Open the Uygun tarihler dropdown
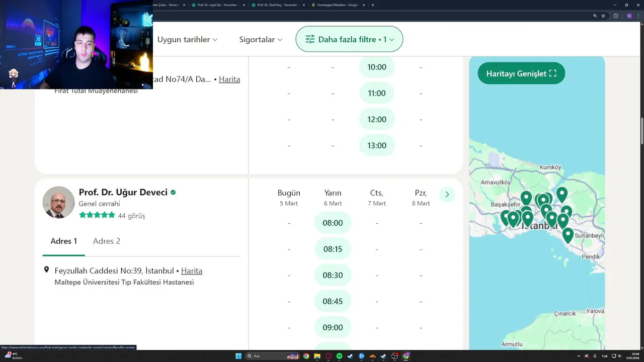This screenshot has height=362, width=644. click(x=187, y=39)
